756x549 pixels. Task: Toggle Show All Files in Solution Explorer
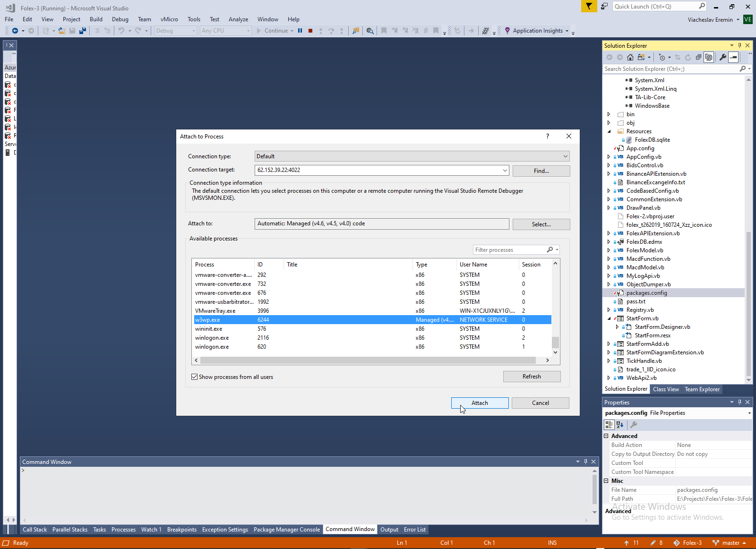[709, 57]
